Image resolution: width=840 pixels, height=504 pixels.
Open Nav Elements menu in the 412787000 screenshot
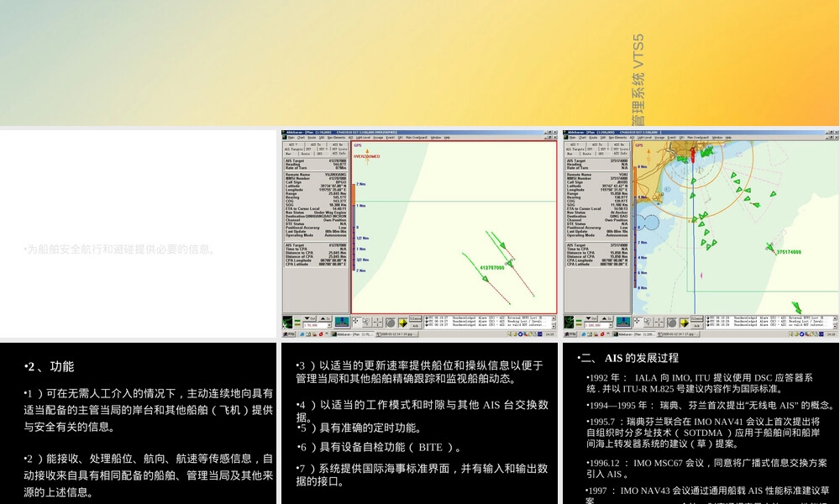(337, 138)
